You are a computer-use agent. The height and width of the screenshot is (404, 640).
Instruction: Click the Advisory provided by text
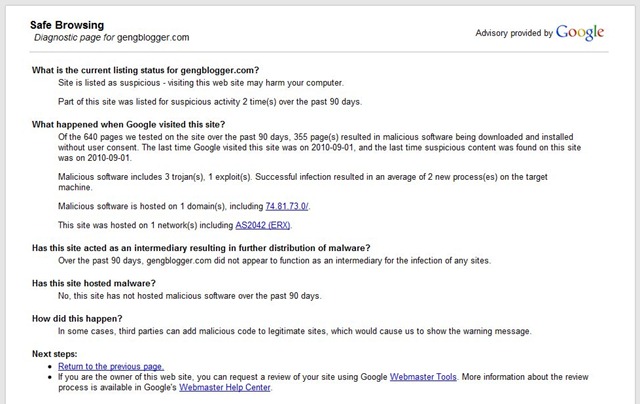click(514, 33)
